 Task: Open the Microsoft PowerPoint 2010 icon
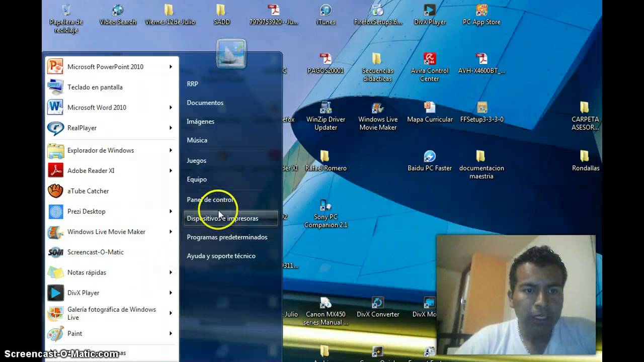click(x=55, y=66)
